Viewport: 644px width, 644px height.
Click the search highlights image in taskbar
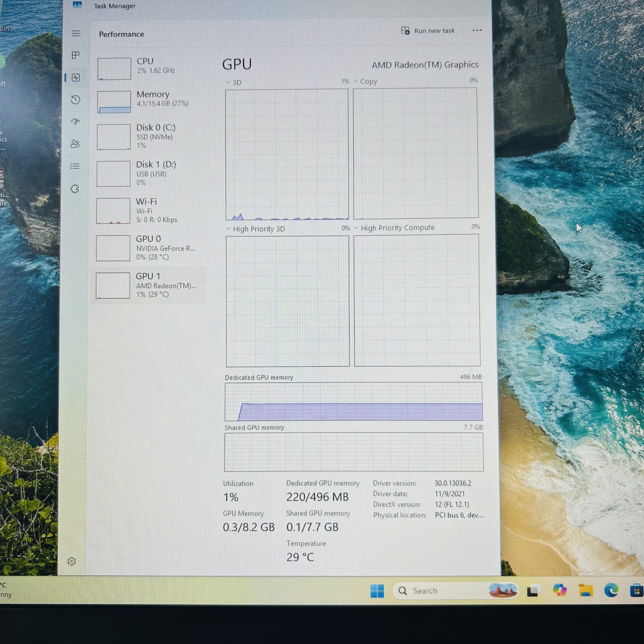(x=503, y=591)
